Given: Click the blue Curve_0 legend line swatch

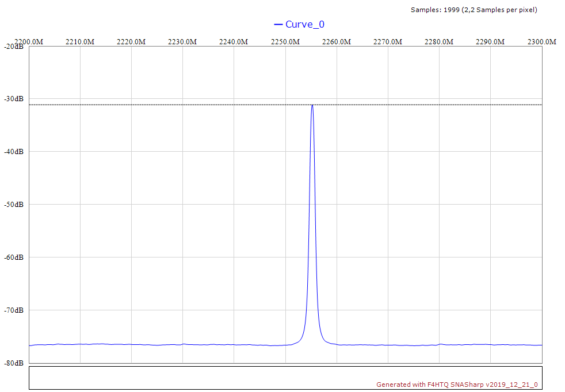Looking at the screenshot, I should point(278,24).
